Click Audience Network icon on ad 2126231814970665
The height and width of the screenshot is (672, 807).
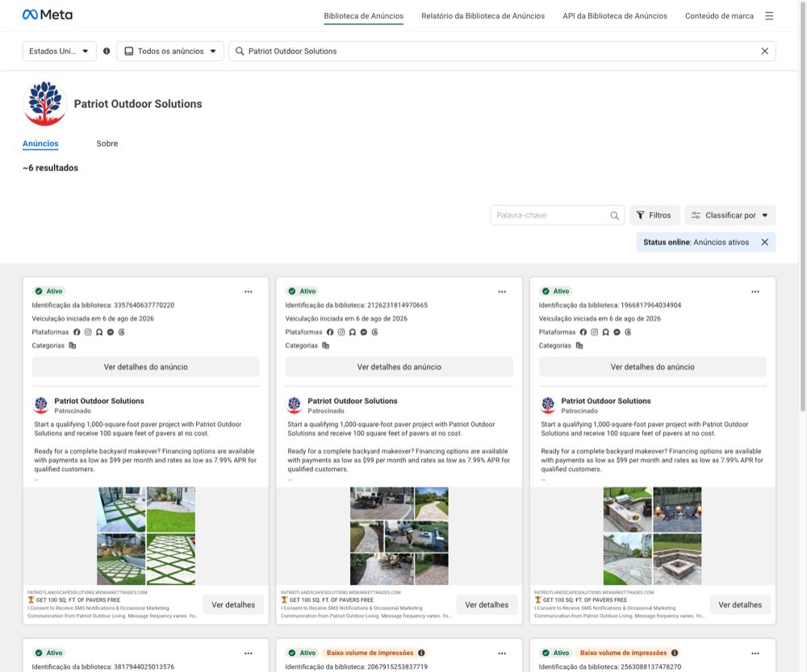point(353,332)
